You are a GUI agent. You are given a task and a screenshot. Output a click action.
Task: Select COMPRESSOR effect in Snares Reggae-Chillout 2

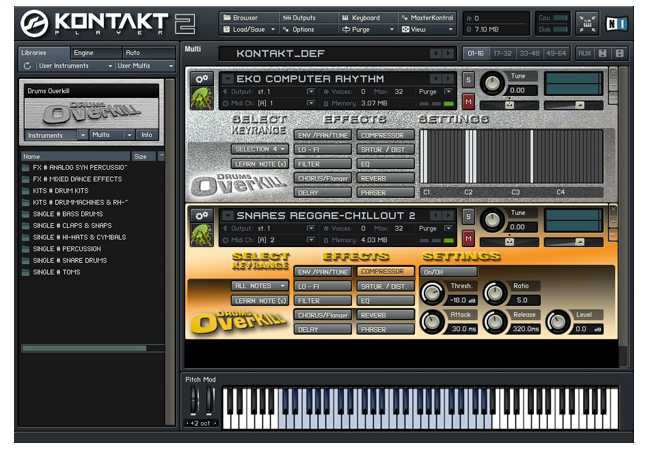(385, 271)
